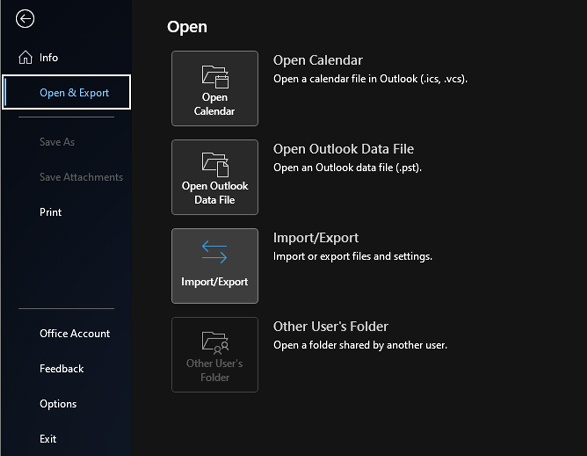
Task: Click the Other User's Folder heading
Action: 330,326
